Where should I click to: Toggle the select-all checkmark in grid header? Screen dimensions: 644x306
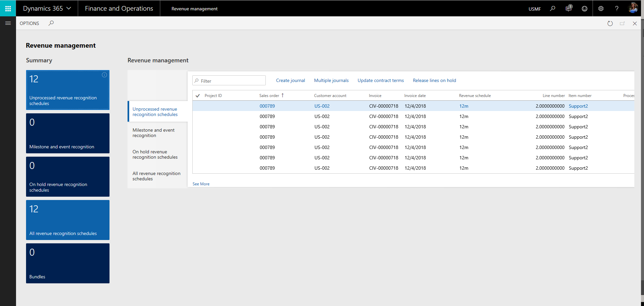coord(198,96)
